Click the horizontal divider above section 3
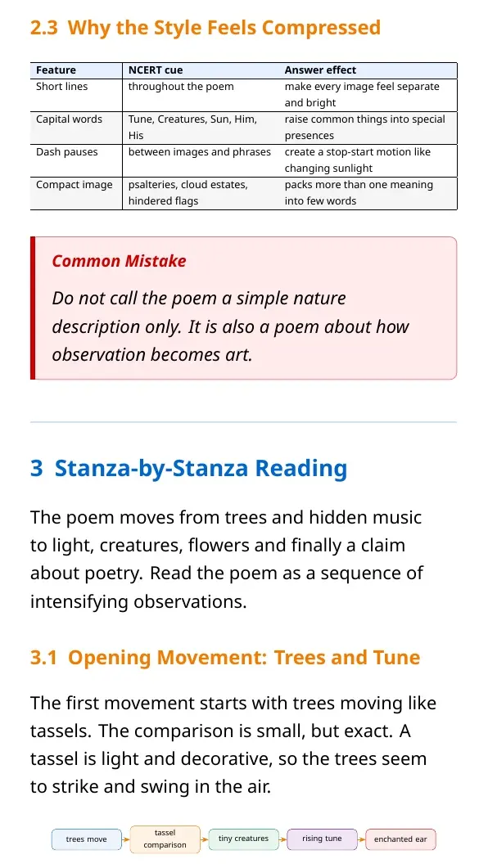Viewport: 488px width, 868px height. 243,422
